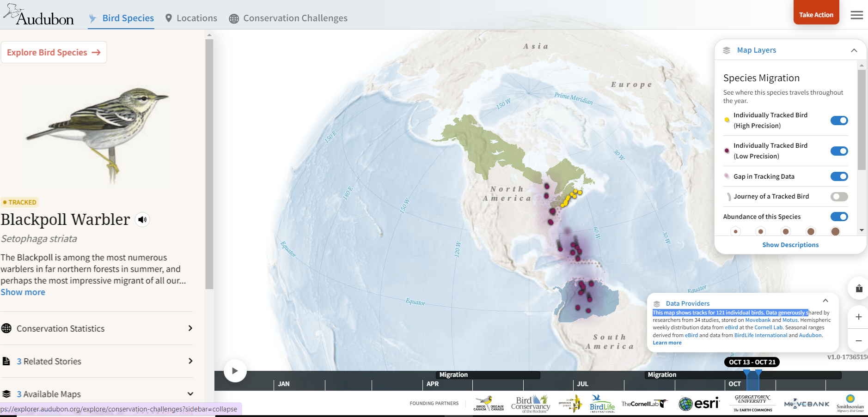868x417 pixels.
Task: Click the Movebank logo
Action: tap(807, 404)
